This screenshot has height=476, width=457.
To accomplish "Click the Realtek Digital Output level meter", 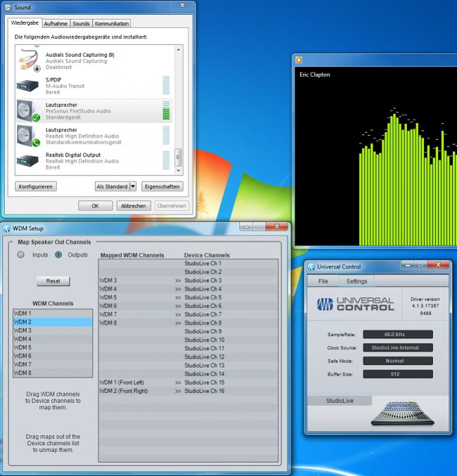I will pyautogui.click(x=166, y=160).
